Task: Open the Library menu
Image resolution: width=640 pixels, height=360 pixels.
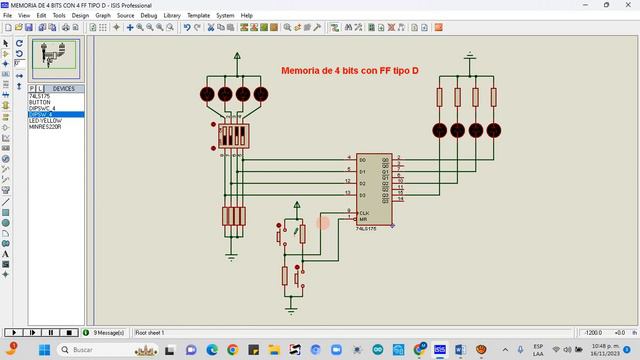Action: click(172, 16)
